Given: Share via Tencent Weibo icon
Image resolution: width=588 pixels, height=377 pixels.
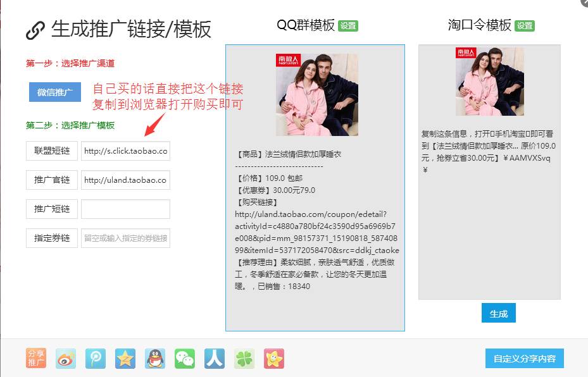Looking at the screenshot, I should point(96,359).
